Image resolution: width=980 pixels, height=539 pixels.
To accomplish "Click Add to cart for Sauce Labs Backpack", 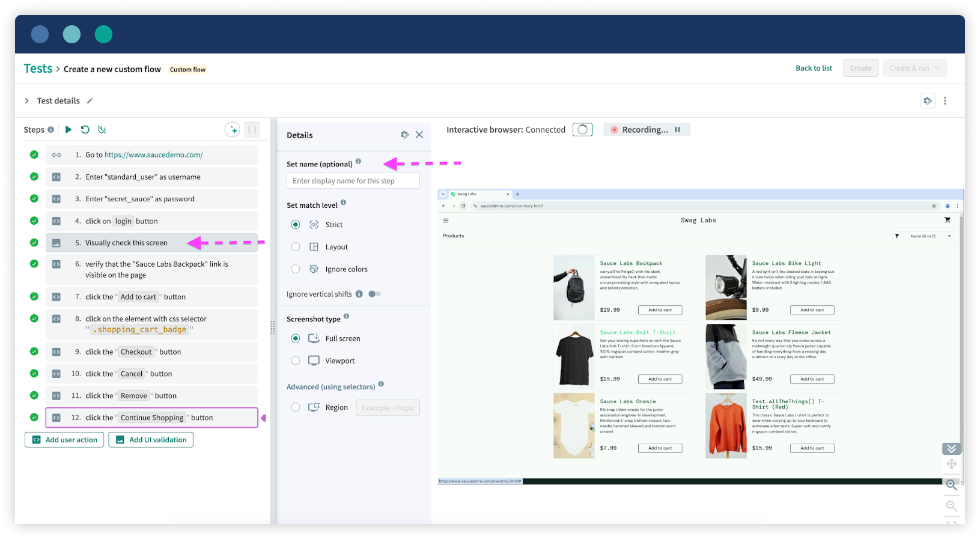I will tap(660, 310).
